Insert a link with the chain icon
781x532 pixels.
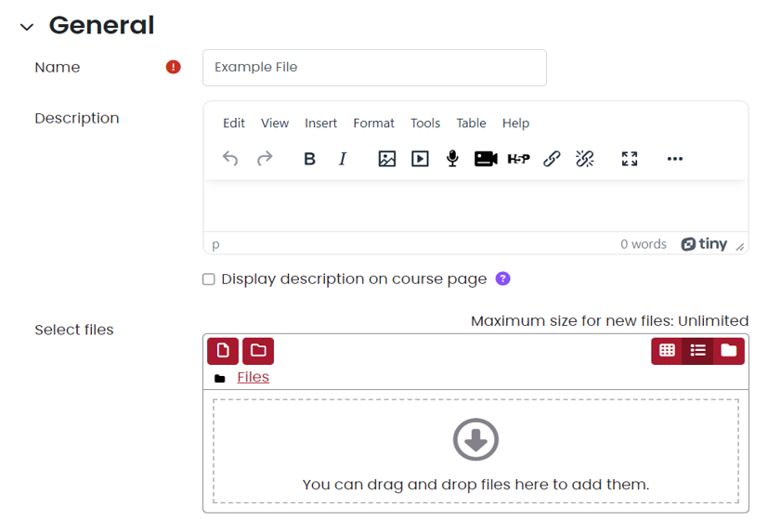click(x=552, y=159)
